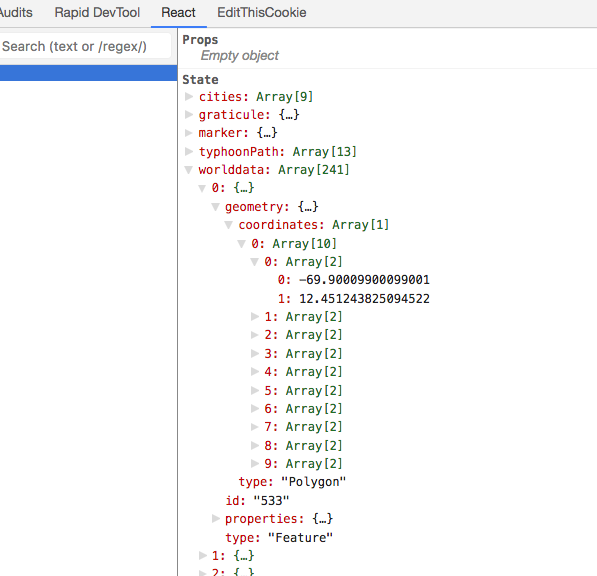
Task: Expand the 6: Array[2] arrow
Action: coord(255,408)
